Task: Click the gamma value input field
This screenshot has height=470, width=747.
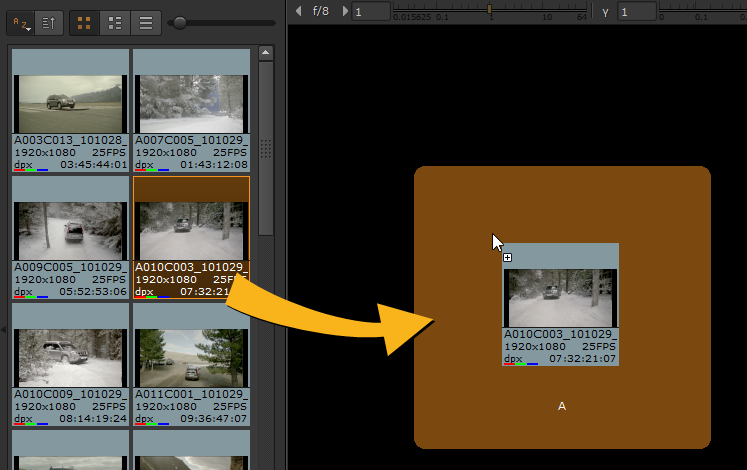Action: [x=636, y=11]
